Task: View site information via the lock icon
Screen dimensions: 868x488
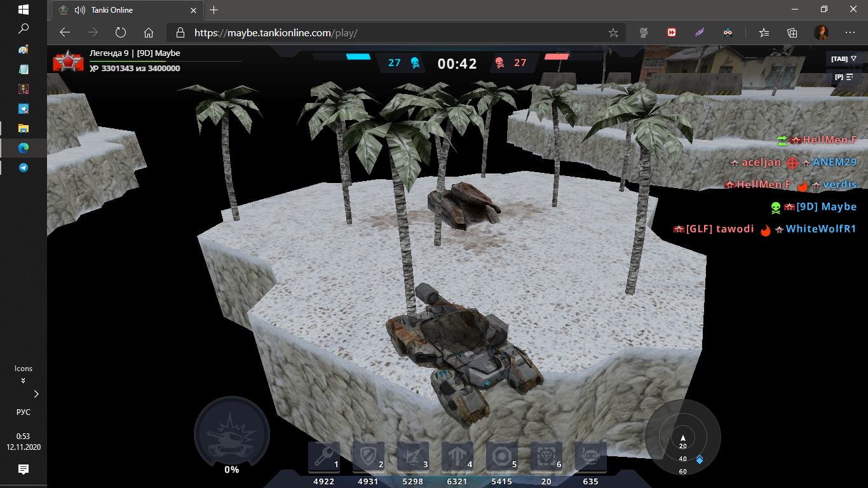Action: click(180, 32)
